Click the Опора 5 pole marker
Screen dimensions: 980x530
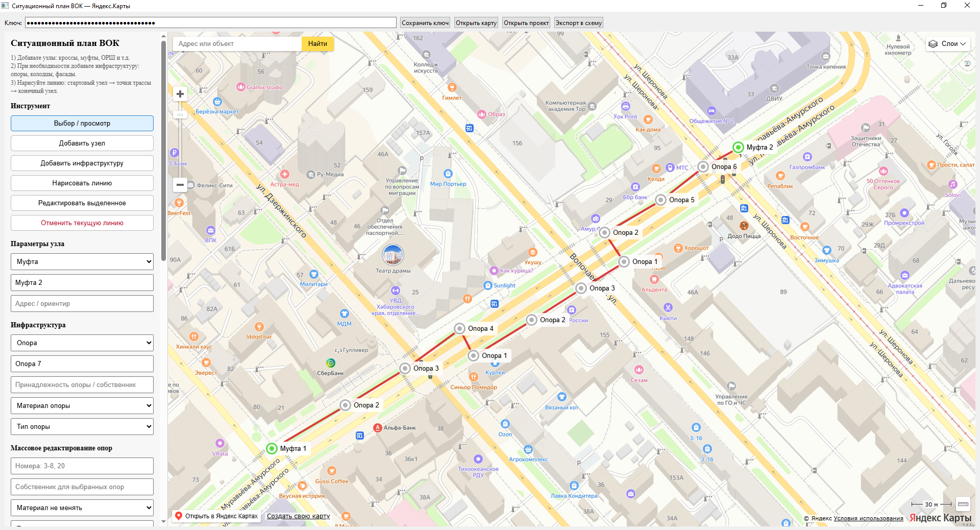pos(660,200)
